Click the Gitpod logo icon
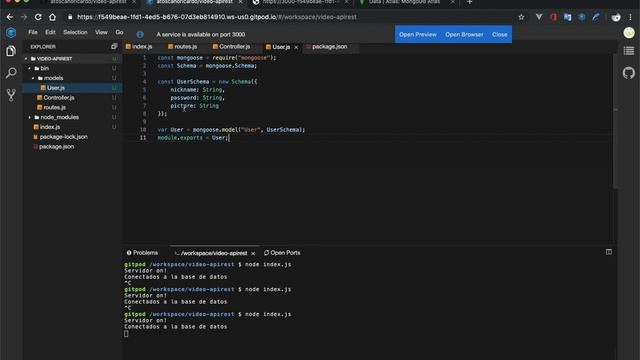The height and width of the screenshot is (360, 640). [x=11, y=32]
